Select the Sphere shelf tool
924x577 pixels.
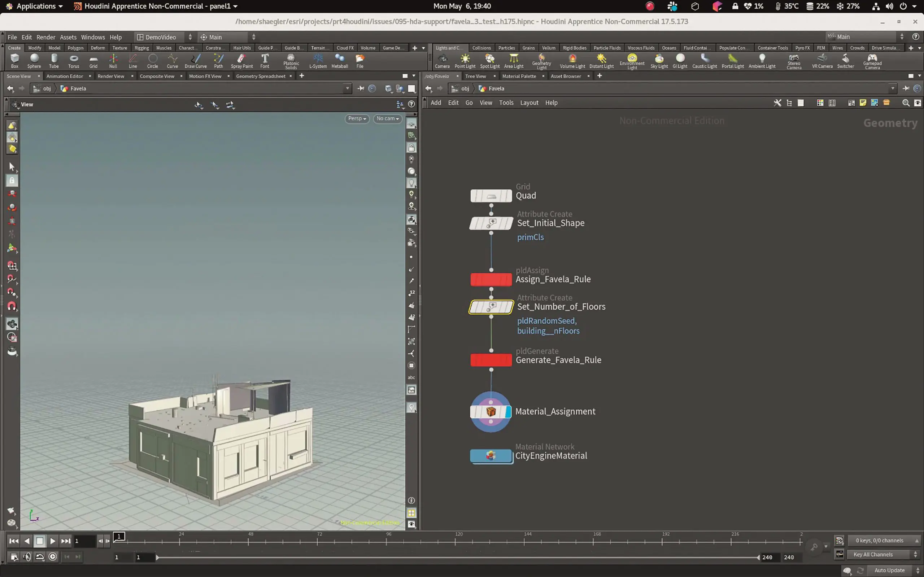(34, 60)
